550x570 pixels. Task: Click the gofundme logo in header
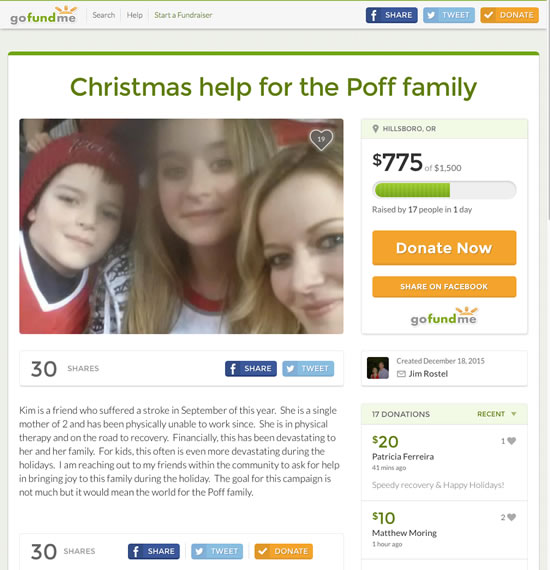43,15
